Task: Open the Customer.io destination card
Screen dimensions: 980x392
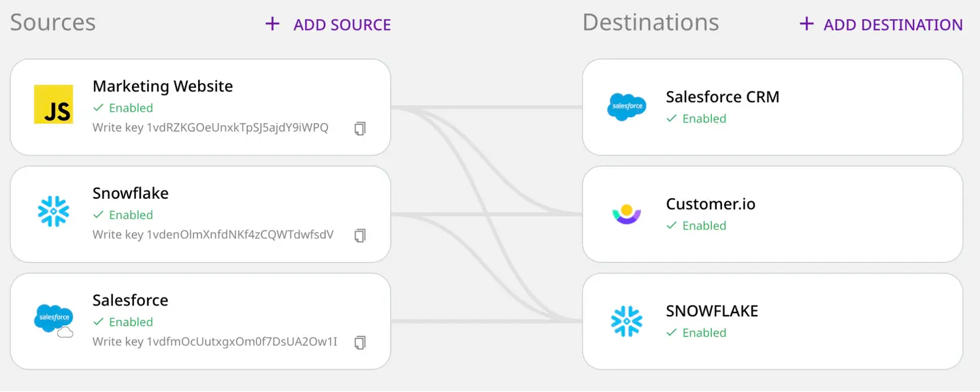Action: [772, 213]
